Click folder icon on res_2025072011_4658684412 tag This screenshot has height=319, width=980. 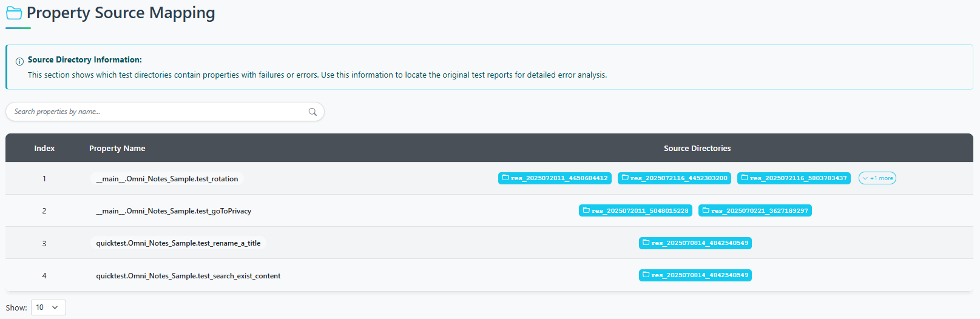(505, 178)
